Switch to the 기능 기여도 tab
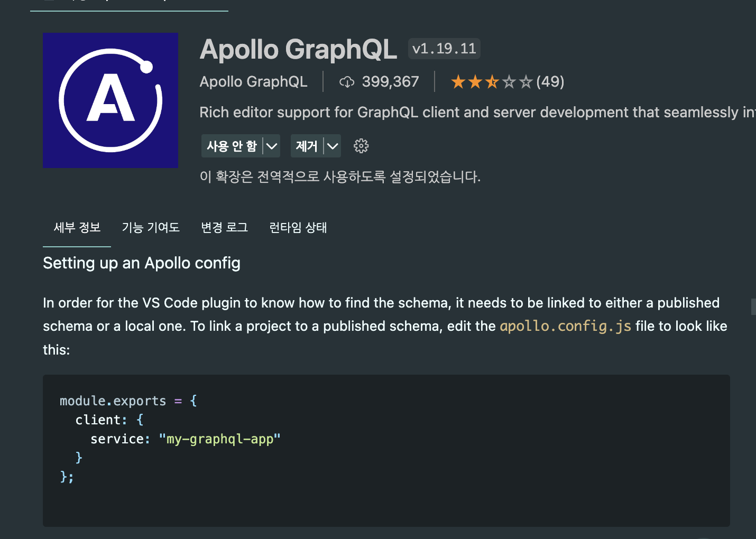 click(x=151, y=228)
